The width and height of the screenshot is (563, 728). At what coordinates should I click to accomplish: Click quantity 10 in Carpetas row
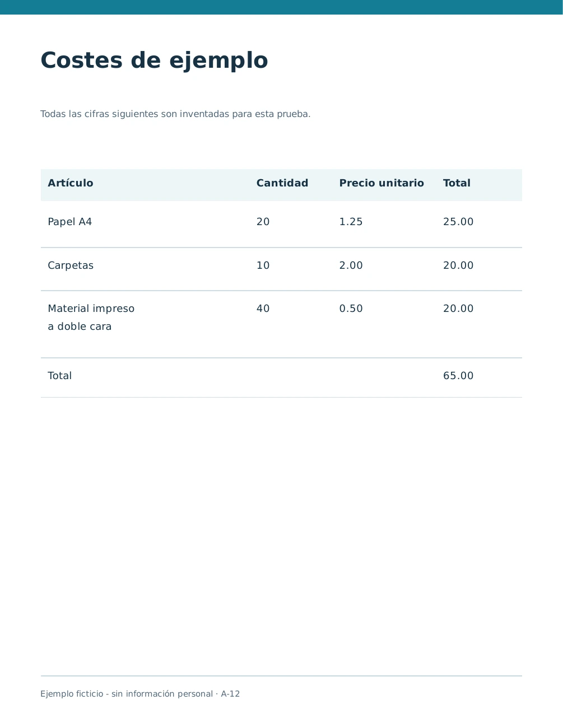(x=263, y=265)
